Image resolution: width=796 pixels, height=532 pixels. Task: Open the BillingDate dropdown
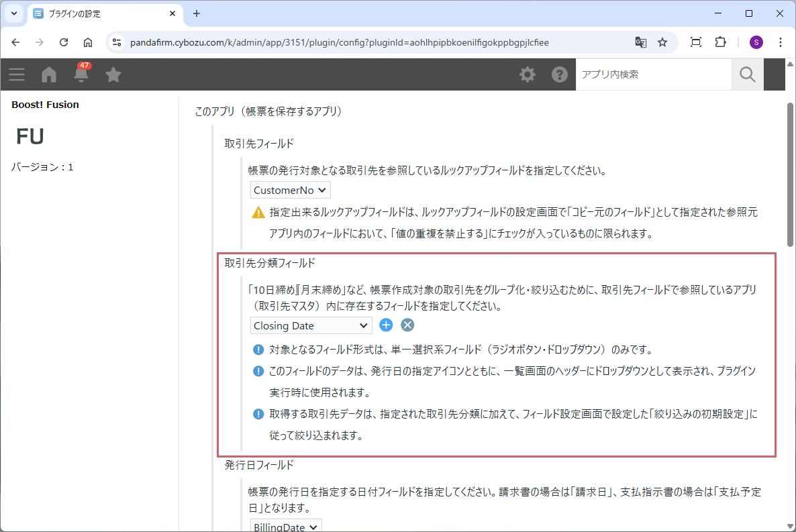click(x=287, y=527)
